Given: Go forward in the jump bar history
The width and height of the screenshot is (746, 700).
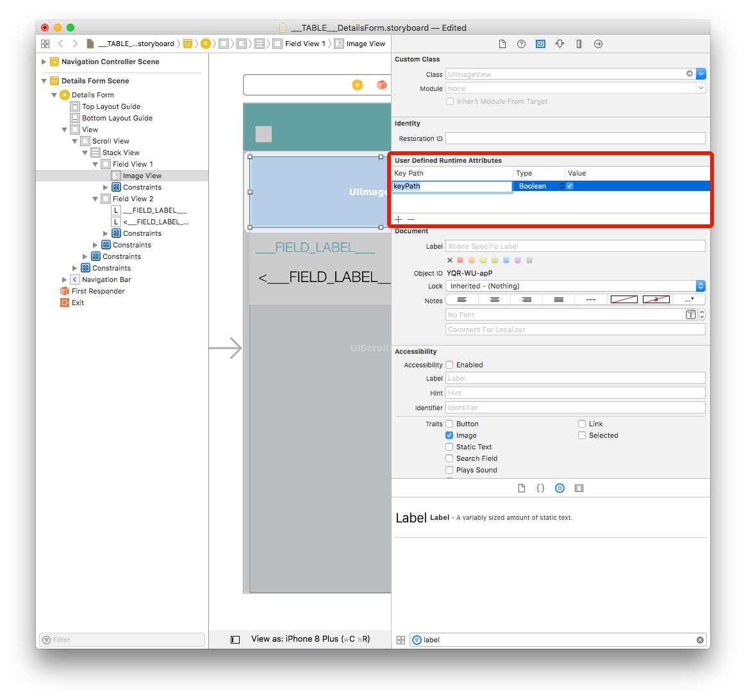Looking at the screenshot, I should click(x=75, y=44).
